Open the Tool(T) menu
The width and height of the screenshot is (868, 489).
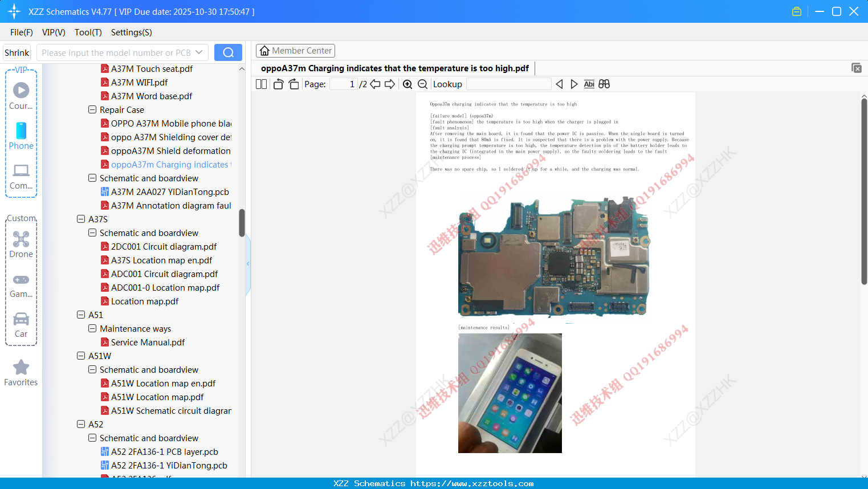[x=88, y=32]
